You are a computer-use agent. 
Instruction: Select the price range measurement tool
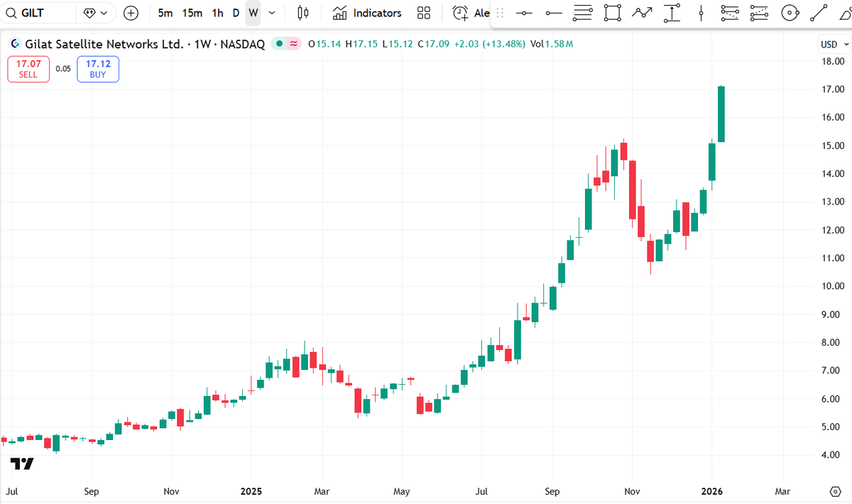[x=672, y=13]
